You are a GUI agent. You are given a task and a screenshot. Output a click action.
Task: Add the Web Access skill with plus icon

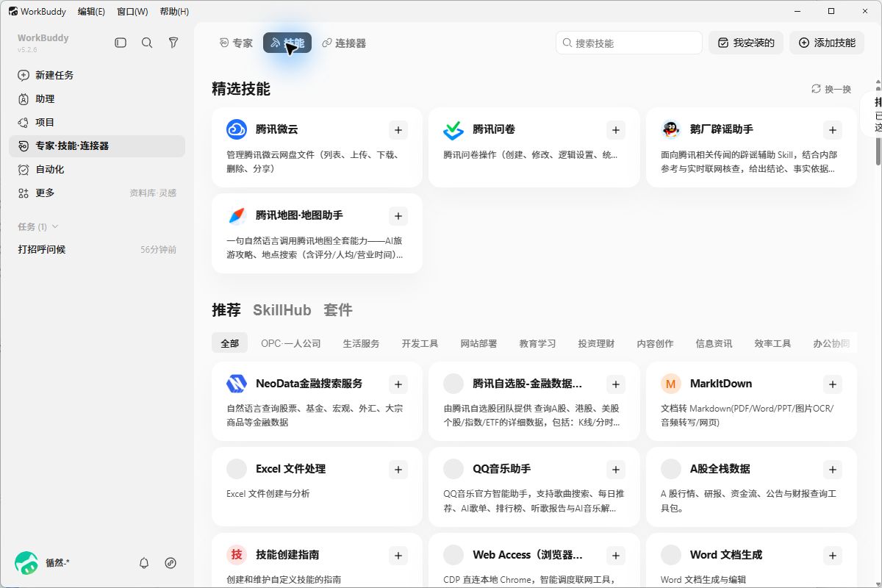(616, 555)
